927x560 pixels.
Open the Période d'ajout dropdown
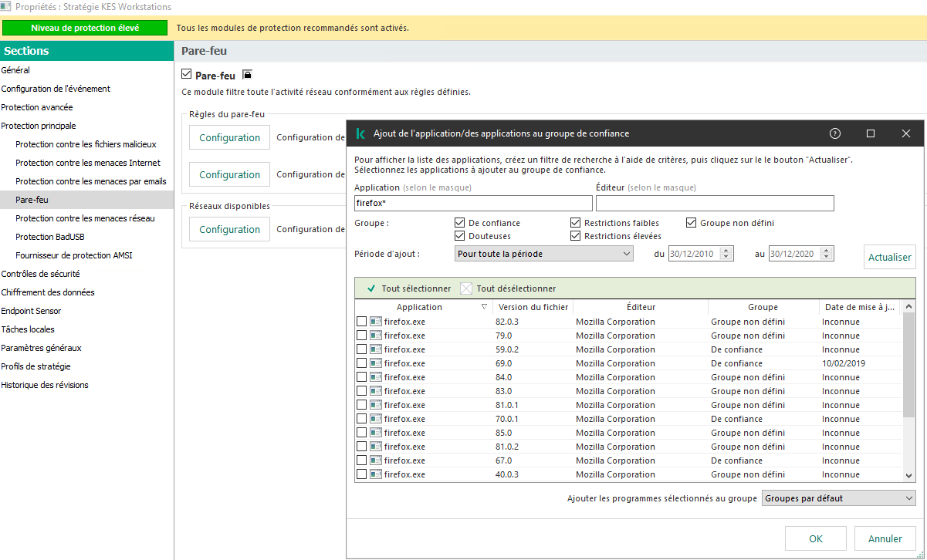click(543, 254)
